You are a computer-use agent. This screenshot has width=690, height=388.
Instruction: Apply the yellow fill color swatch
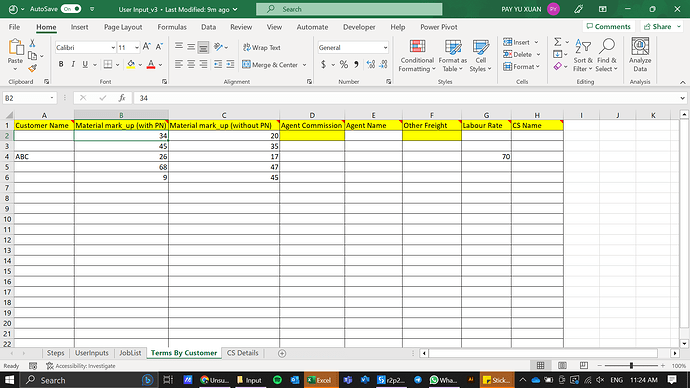pyautogui.click(x=131, y=65)
